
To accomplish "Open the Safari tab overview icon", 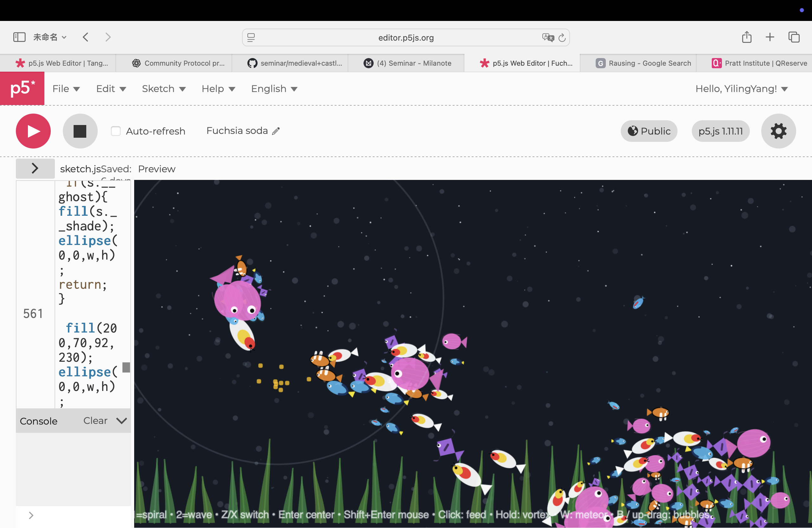I will tap(794, 37).
